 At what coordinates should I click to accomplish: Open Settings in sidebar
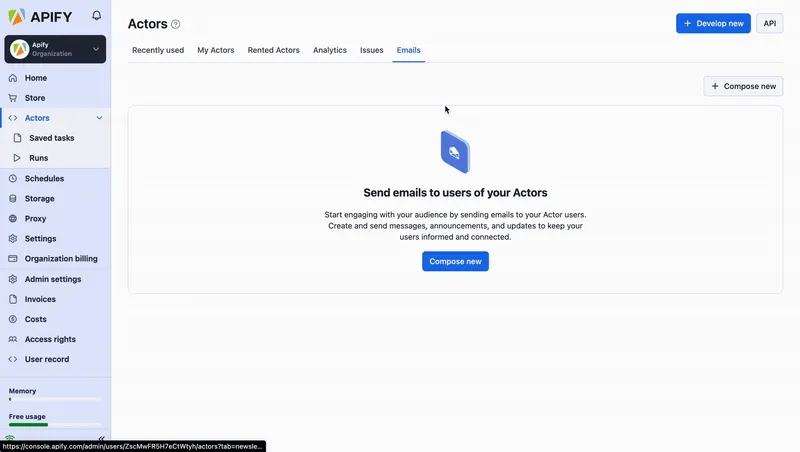tap(40, 239)
